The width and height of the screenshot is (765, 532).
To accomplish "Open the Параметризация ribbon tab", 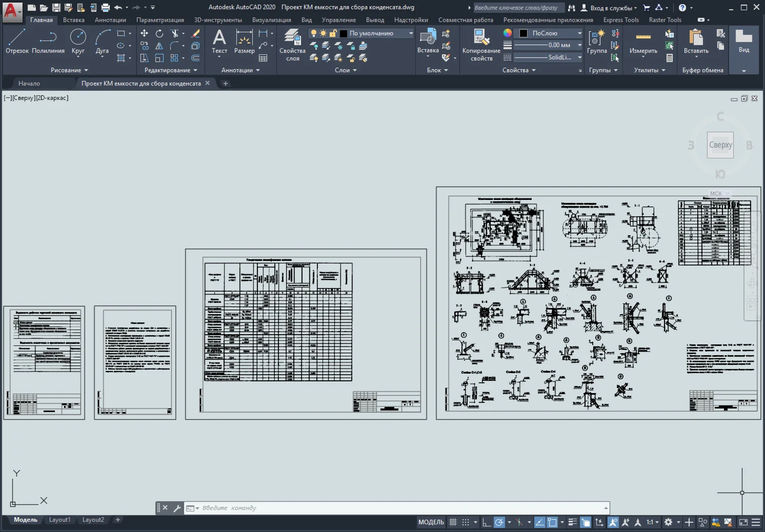I will [x=160, y=20].
